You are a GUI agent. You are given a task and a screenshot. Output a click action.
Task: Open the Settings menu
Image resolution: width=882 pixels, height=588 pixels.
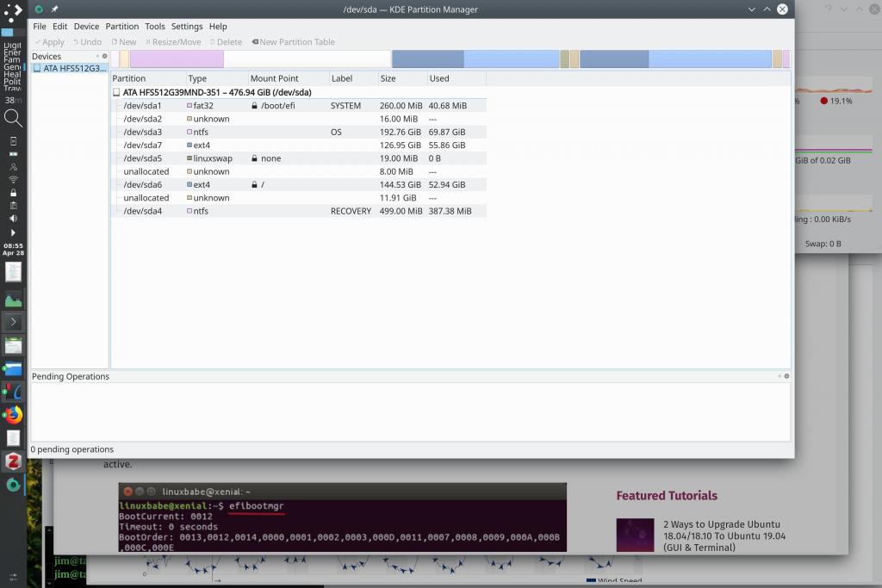click(187, 27)
